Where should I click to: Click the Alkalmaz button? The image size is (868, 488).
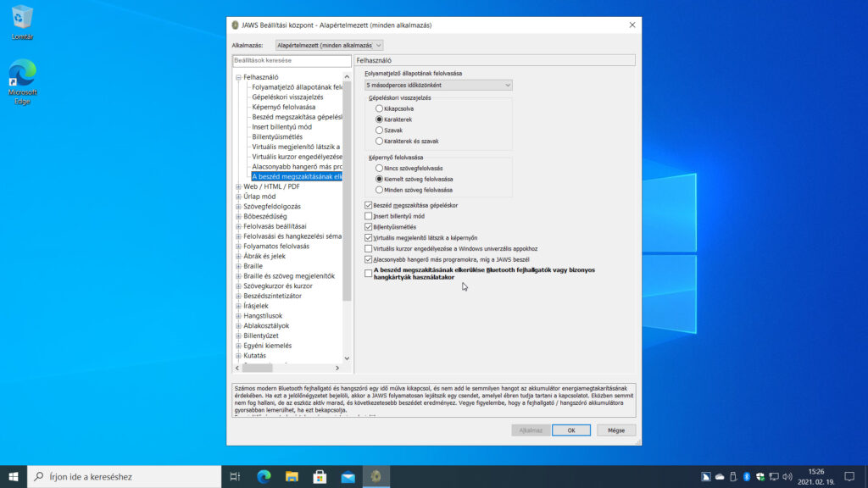click(x=531, y=430)
